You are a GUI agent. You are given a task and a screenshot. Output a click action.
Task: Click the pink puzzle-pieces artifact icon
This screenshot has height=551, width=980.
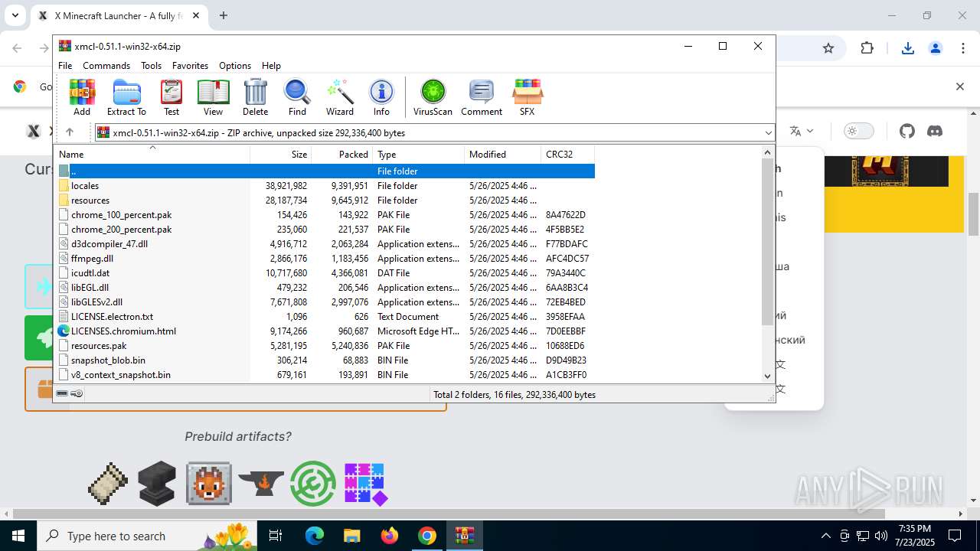click(365, 484)
